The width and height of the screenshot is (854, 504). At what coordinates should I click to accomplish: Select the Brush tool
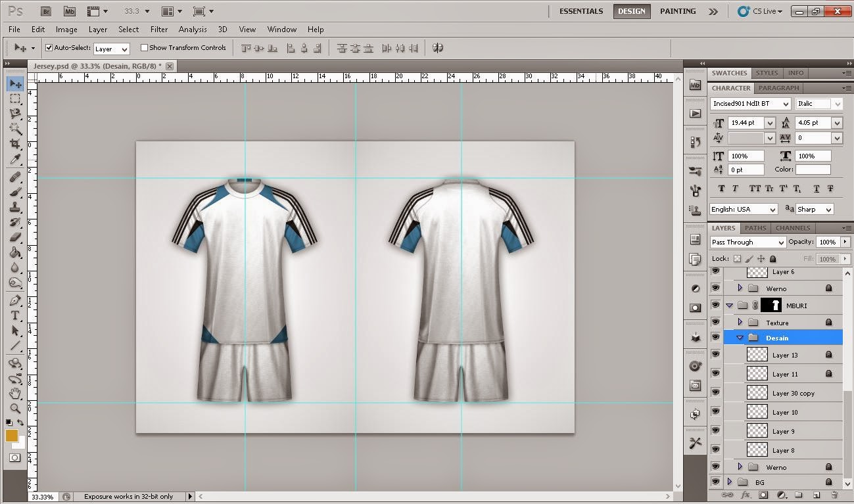tap(15, 193)
